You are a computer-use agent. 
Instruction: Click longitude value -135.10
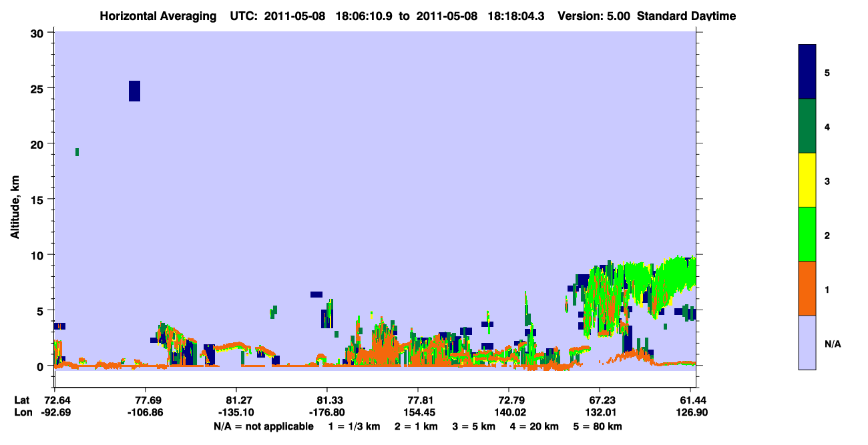[236, 412]
